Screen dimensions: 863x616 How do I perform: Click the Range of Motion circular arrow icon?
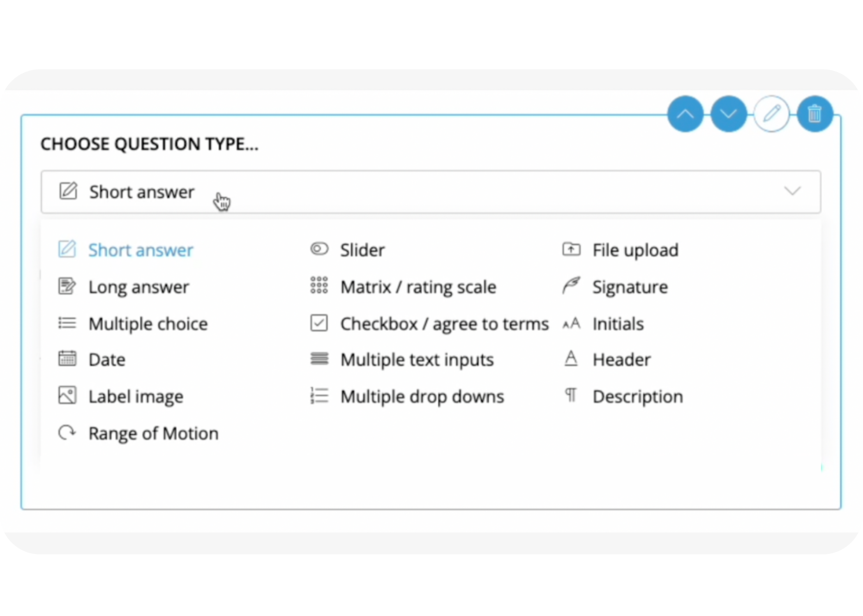click(67, 432)
